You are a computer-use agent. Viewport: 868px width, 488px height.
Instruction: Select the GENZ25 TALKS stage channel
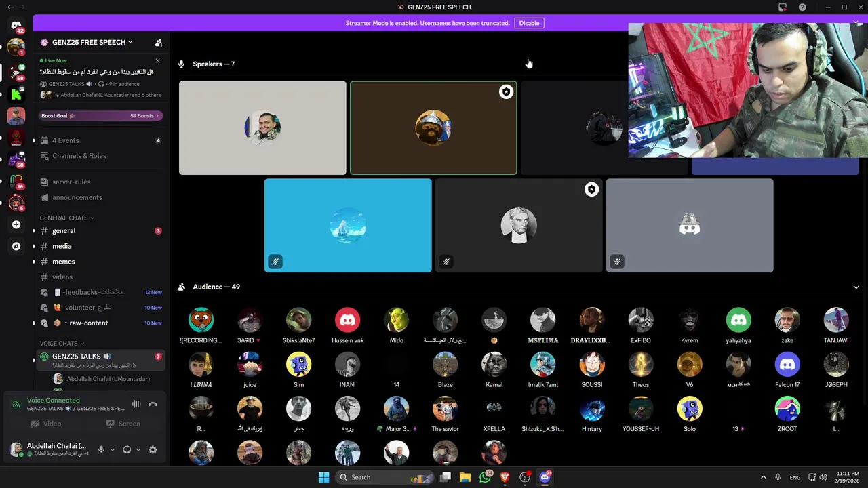coord(100,360)
